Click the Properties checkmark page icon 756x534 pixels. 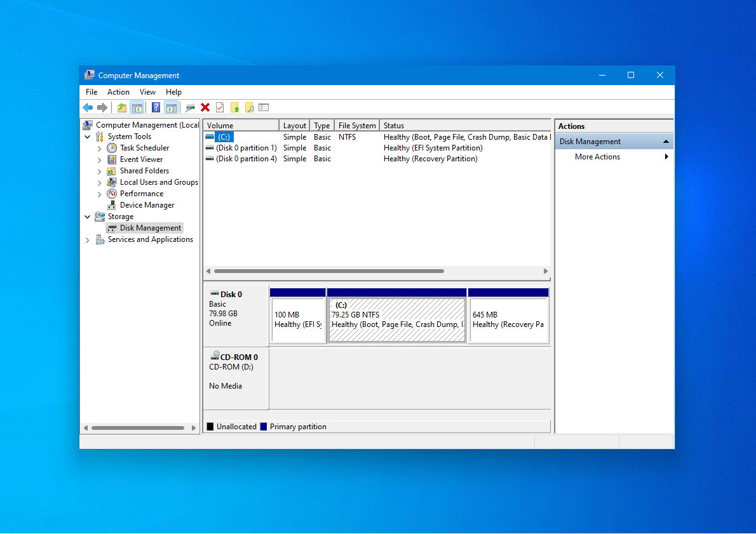click(x=220, y=107)
